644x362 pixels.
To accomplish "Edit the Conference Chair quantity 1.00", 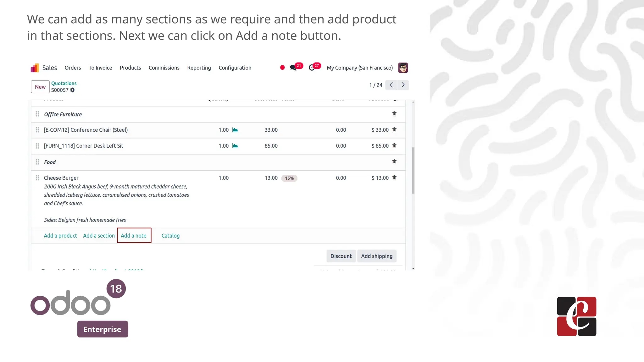I will (224, 130).
